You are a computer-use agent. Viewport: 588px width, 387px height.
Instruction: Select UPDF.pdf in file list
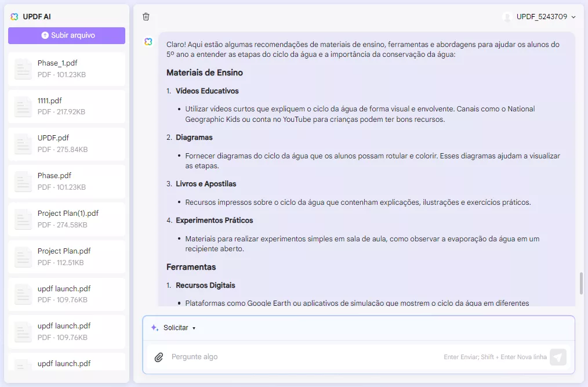[x=67, y=144]
